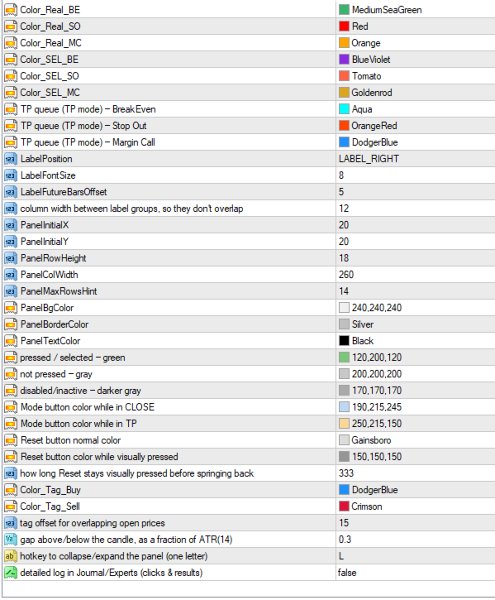495x600 pixels.
Task: Click the 240,240,240 PanelBgColor value
Action: point(376,308)
